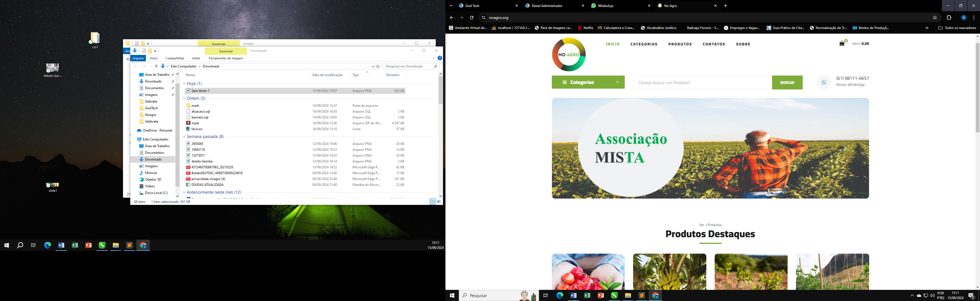Open PowerPoint from right taskbar

click(x=601, y=295)
